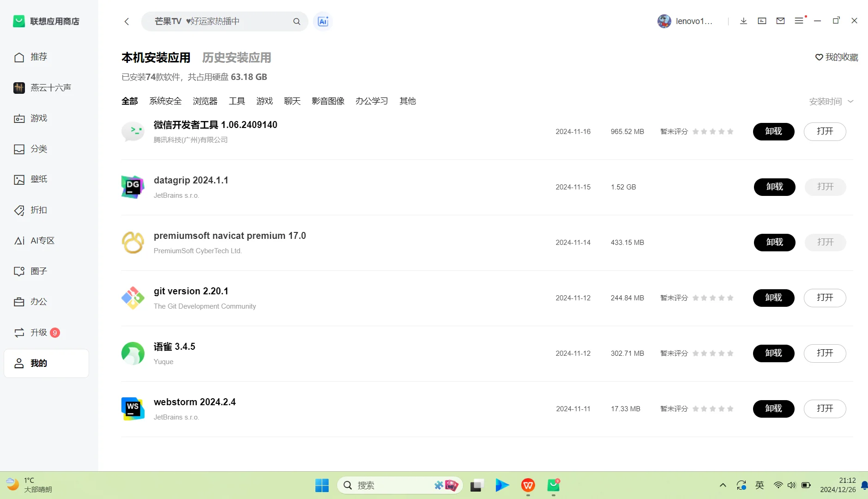
Task: Click the taskbar search box
Action: (400, 486)
